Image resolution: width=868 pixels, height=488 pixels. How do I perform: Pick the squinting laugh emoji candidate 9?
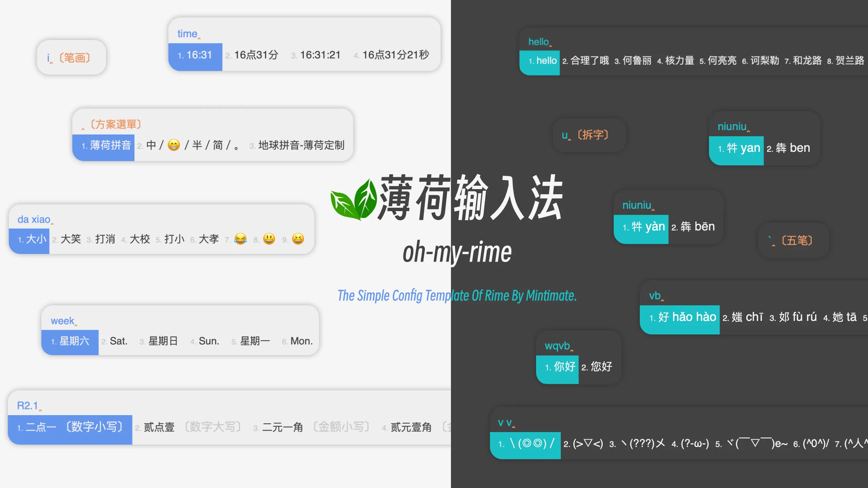[298, 239]
